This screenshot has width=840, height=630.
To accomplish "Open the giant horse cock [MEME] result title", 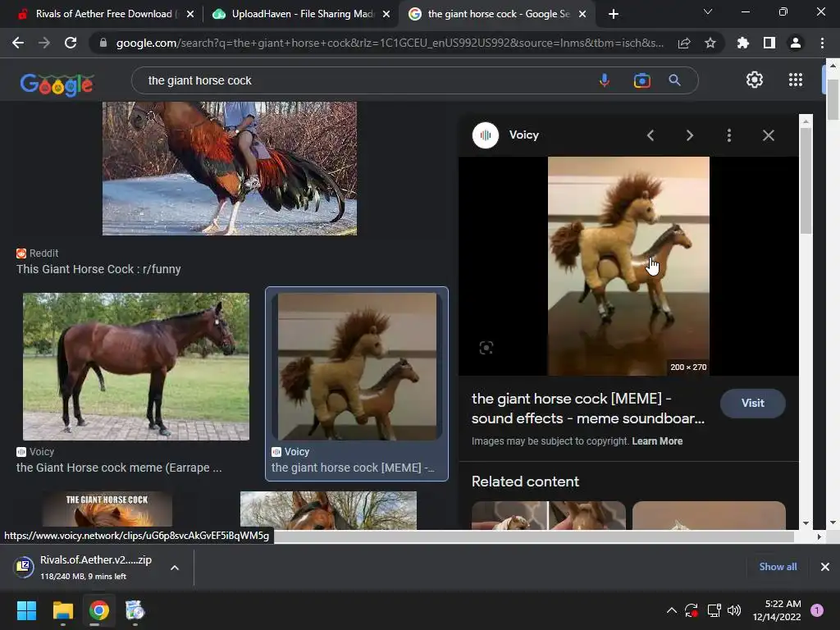I will tap(353, 468).
